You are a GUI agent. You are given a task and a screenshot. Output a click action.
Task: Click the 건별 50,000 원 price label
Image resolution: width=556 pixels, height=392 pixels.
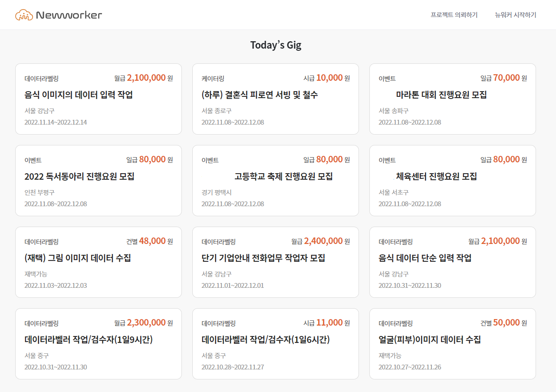pos(503,323)
